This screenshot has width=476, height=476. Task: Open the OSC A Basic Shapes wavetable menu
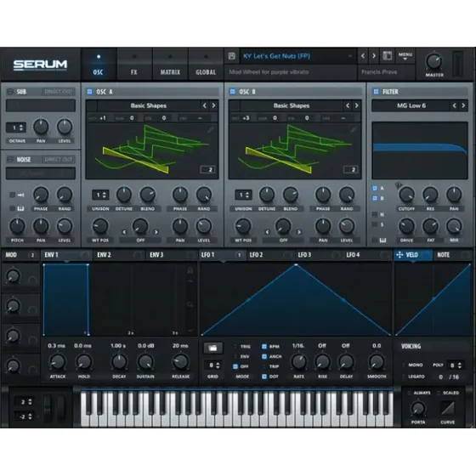pyautogui.click(x=149, y=105)
